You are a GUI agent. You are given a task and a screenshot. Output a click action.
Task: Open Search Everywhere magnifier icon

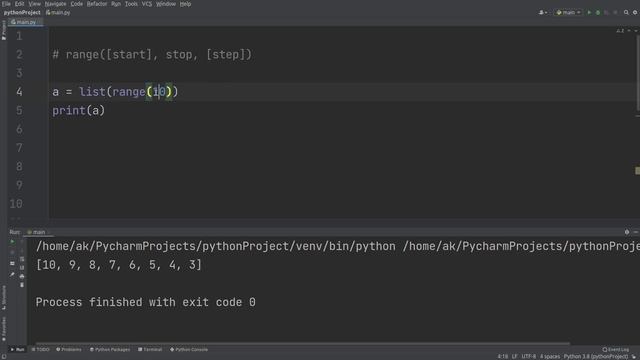pos(626,13)
